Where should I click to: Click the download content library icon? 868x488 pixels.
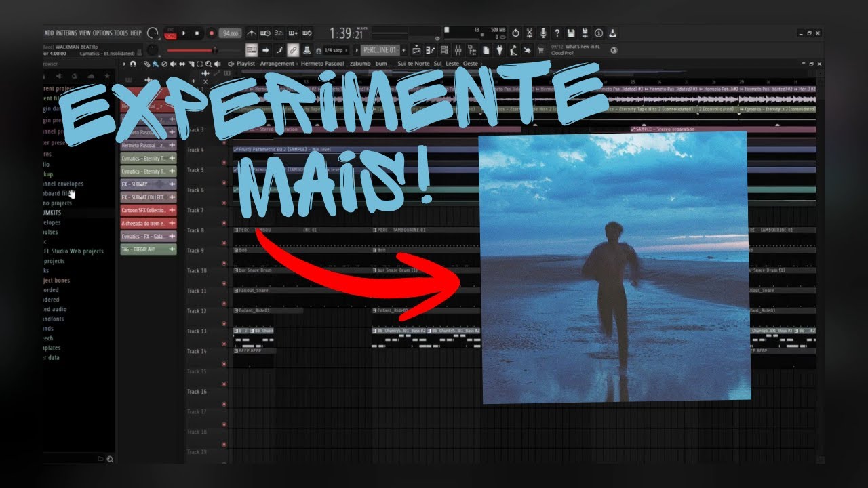click(612, 33)
